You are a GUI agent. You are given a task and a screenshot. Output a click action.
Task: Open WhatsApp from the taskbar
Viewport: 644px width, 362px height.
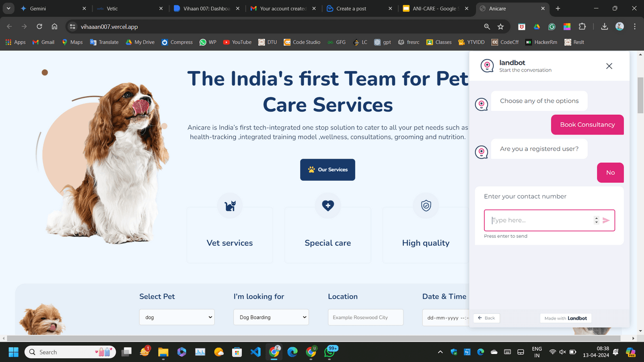click(x=330, y=352)
